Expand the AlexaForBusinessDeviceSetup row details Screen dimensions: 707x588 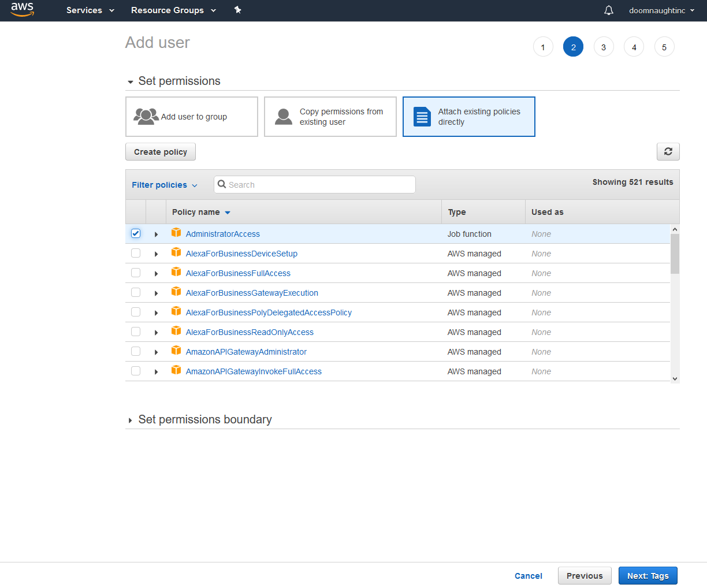point(156,254)
